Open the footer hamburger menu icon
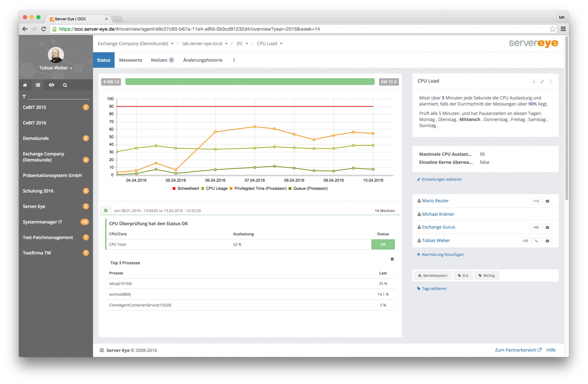588x384 pixels. (x=102, y=350)
